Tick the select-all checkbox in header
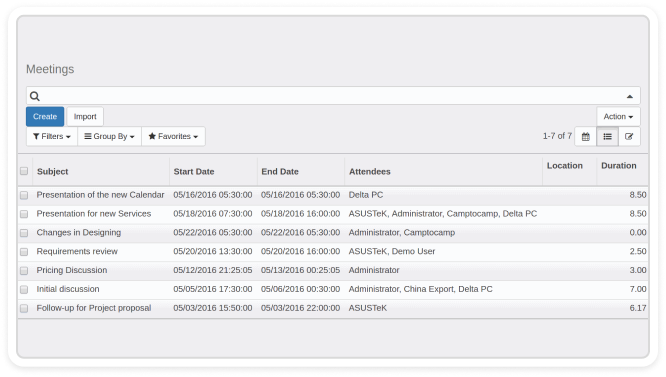Image resolution: width=666 pixels, height=377 pixels. tap(24, 171)
